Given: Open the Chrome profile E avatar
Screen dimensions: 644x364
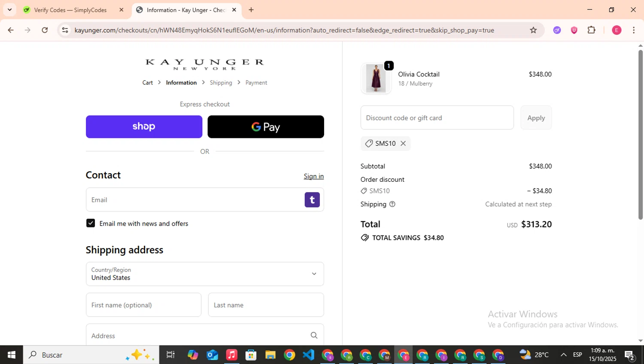Looking at the screenshot, I should point(617,30).
